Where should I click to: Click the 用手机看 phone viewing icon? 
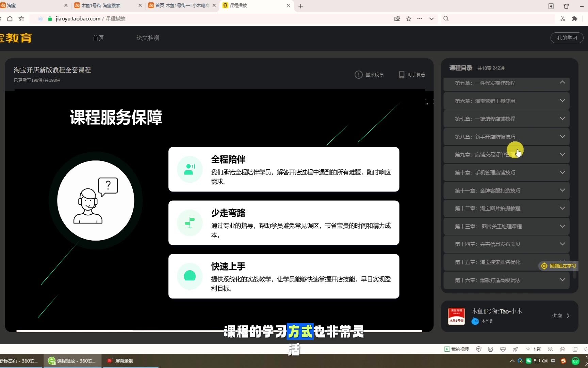[402, 75]
